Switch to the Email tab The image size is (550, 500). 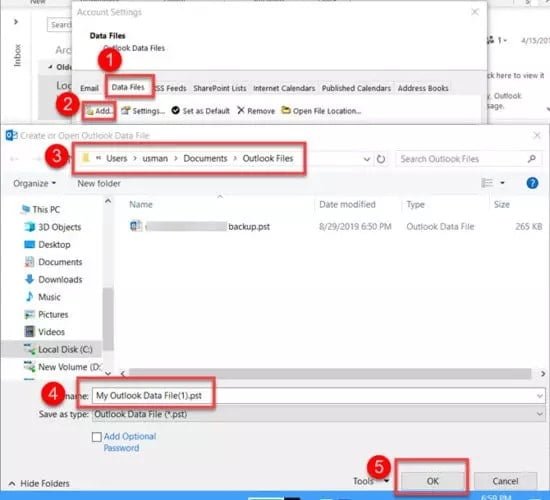[89, 88]
